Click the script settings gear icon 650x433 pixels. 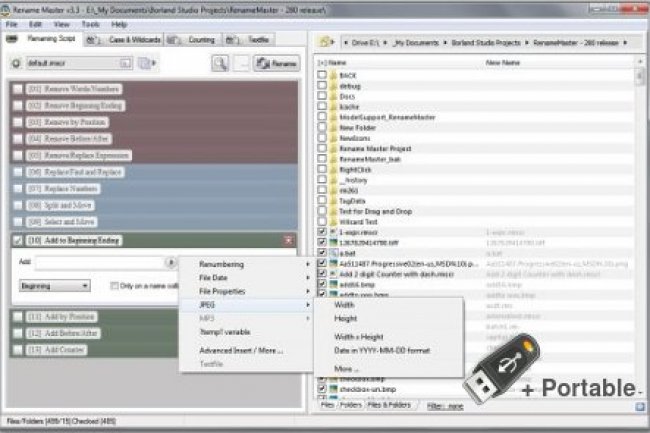coord(16,63)
